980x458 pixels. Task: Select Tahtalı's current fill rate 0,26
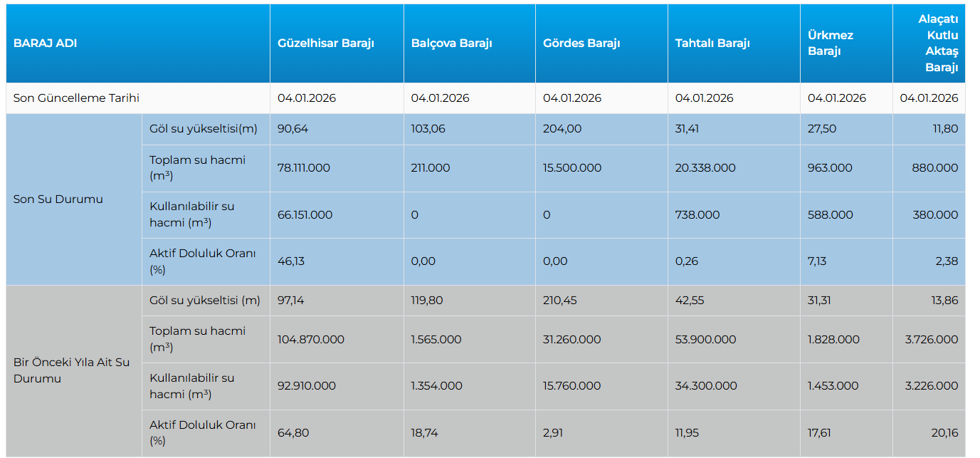tap(687, 261)
